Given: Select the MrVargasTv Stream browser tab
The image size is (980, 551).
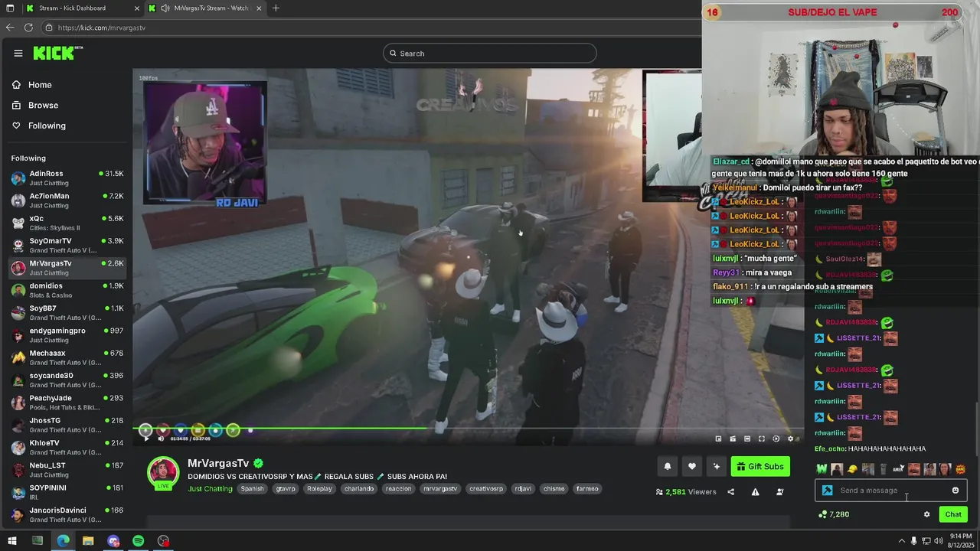Looking at the screenshot, I should [206, 8].
